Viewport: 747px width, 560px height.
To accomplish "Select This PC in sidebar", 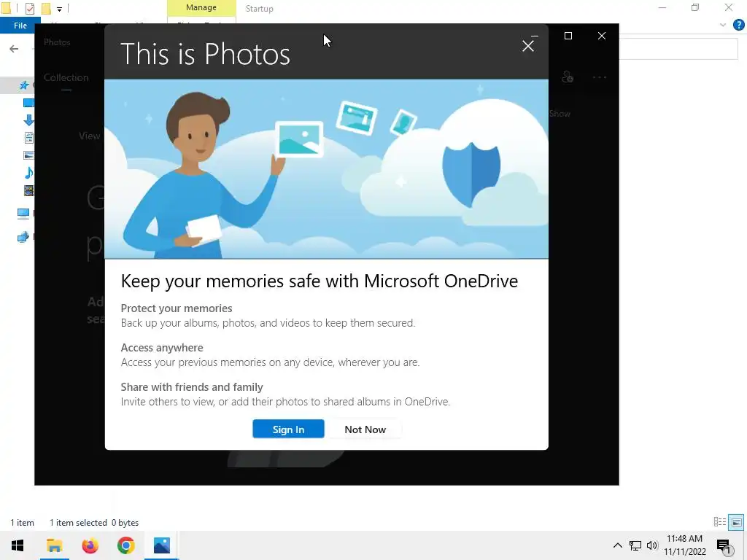I will pos(23,214).
